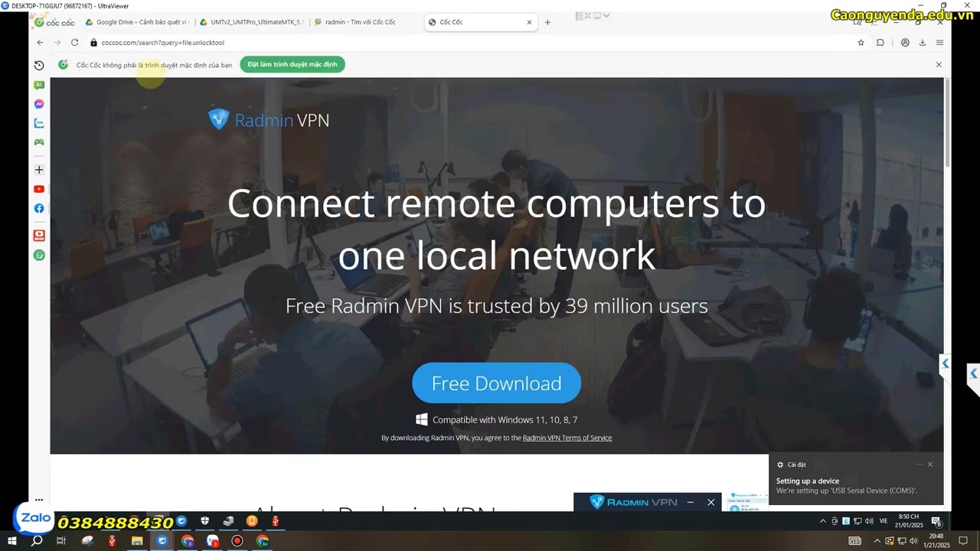The image size is (980, 551).
Task: Go back with the browser back arrow
Action: tap(40, 43)
